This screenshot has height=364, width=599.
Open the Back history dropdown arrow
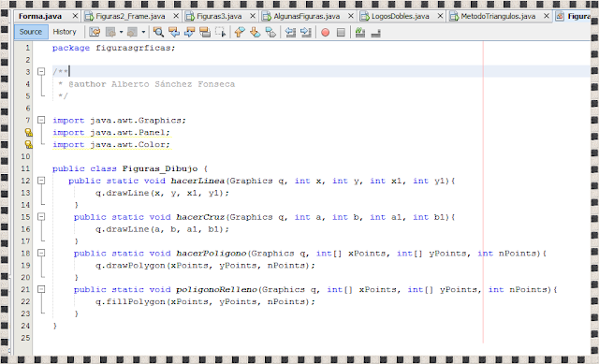(121, 32)
